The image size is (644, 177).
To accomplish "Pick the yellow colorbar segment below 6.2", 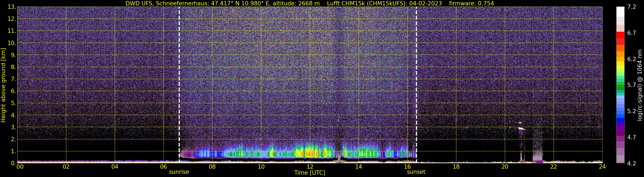I will 620,63.
